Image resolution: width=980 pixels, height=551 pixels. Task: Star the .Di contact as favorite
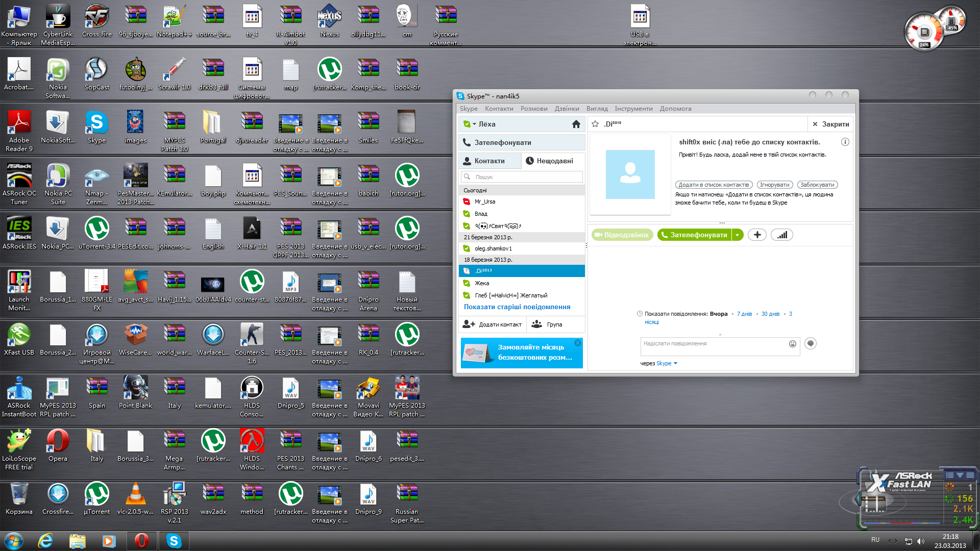tap(595, 124)
